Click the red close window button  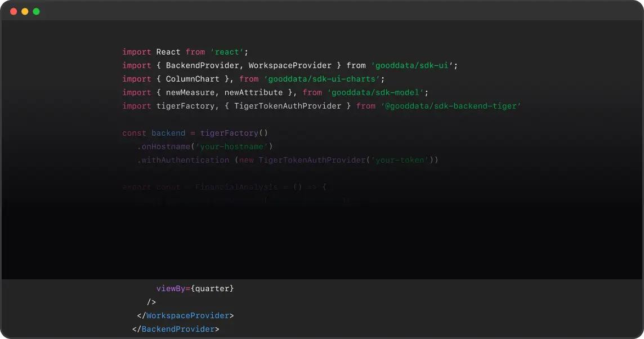point(14,11)
